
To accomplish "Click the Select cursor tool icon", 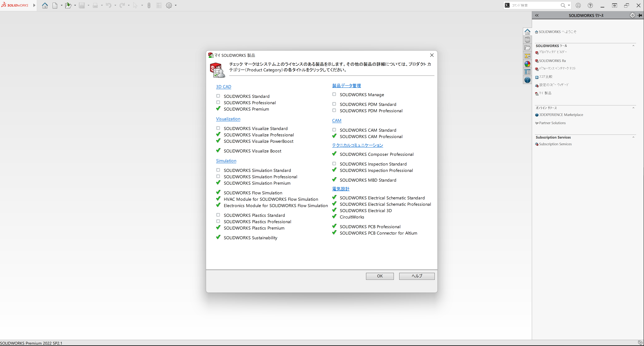I will (x=135, y=5).
